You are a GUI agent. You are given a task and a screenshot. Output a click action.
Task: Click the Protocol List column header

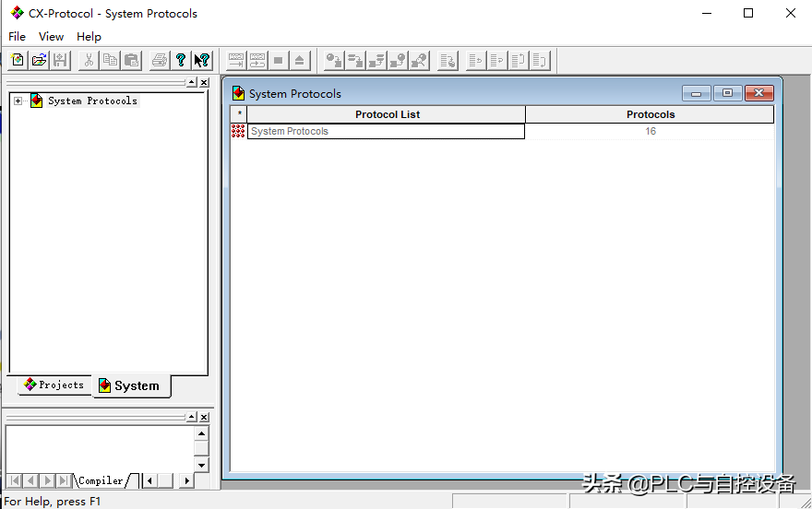[x=387, y=114]
